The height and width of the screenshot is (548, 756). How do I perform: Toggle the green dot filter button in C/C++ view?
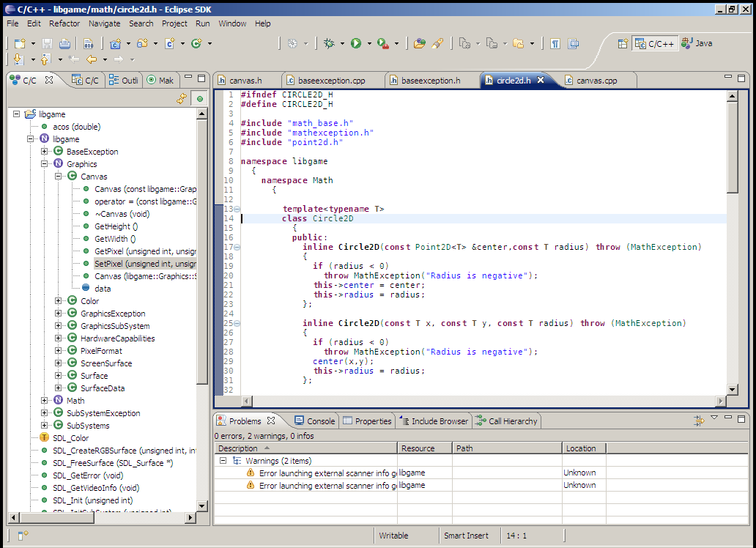point(199,98)
